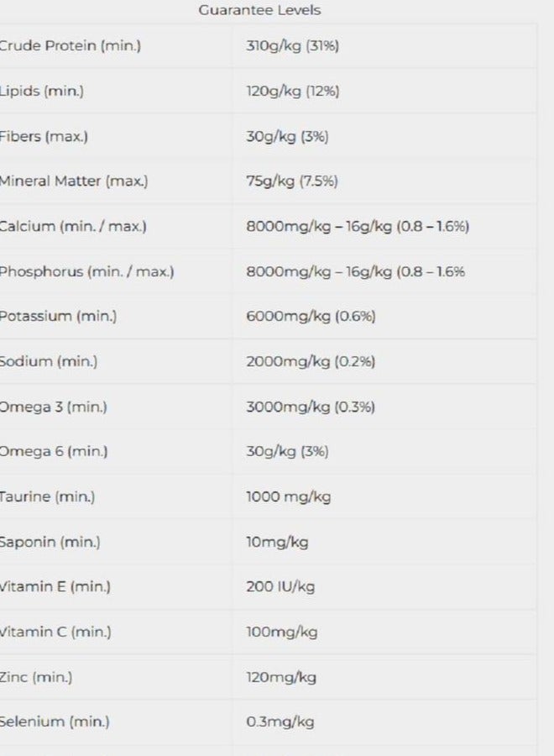Select the Lipids (min.) row label
This screenshot has width=554, height=756.
[x=41, y=92]
